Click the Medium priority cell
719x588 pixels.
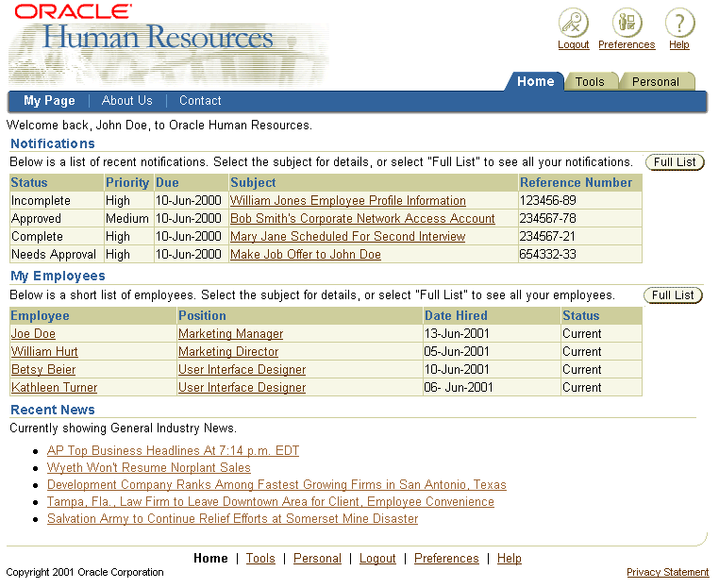[x=127, y=219]
